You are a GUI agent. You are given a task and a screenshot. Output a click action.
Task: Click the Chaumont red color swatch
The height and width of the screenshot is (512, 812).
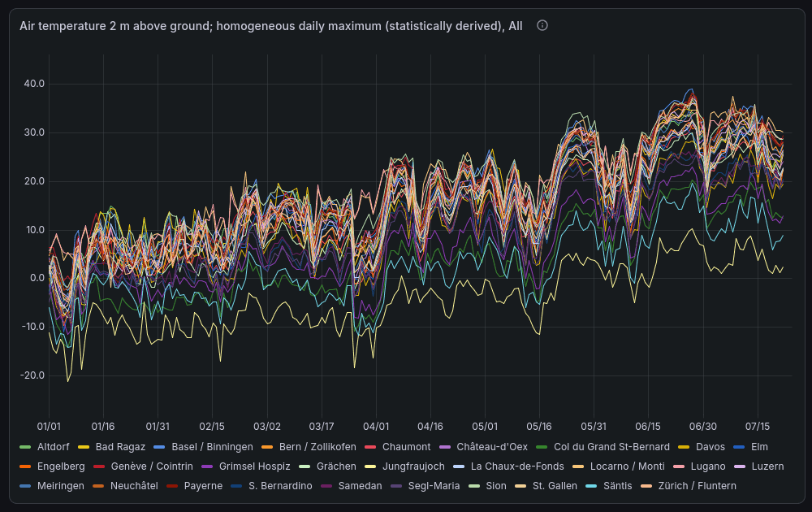click(x=370, y=447)
